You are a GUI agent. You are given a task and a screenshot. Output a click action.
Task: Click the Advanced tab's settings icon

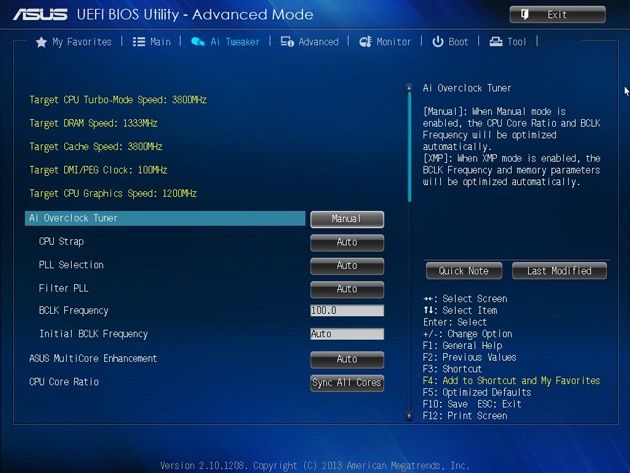click(287, 42)
